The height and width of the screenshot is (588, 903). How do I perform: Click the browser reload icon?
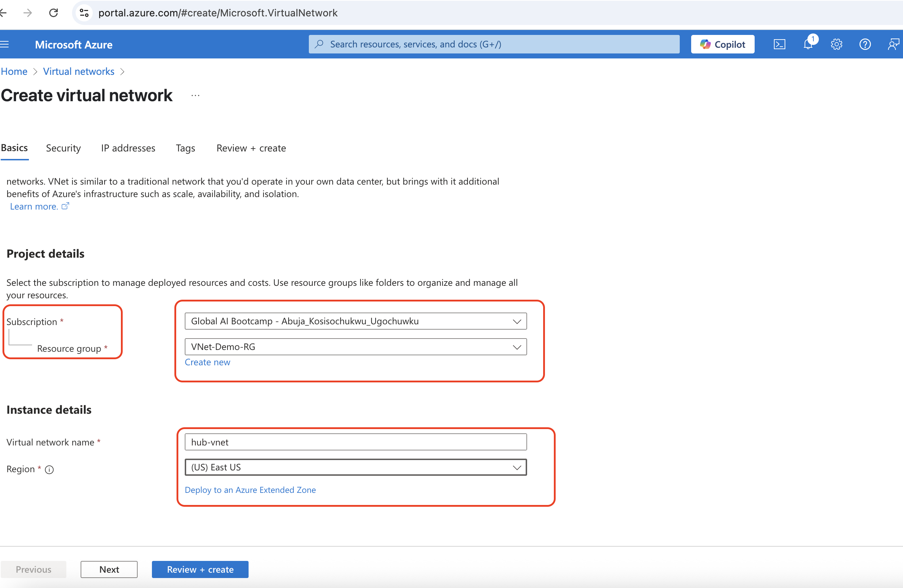pos(53,13)
